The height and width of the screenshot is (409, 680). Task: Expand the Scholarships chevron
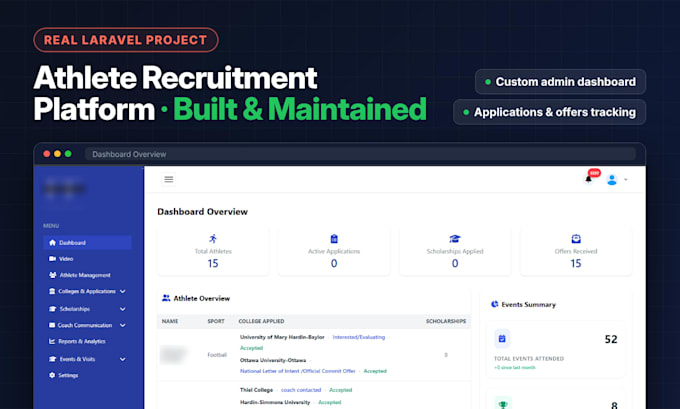click(x=123, y=309)
